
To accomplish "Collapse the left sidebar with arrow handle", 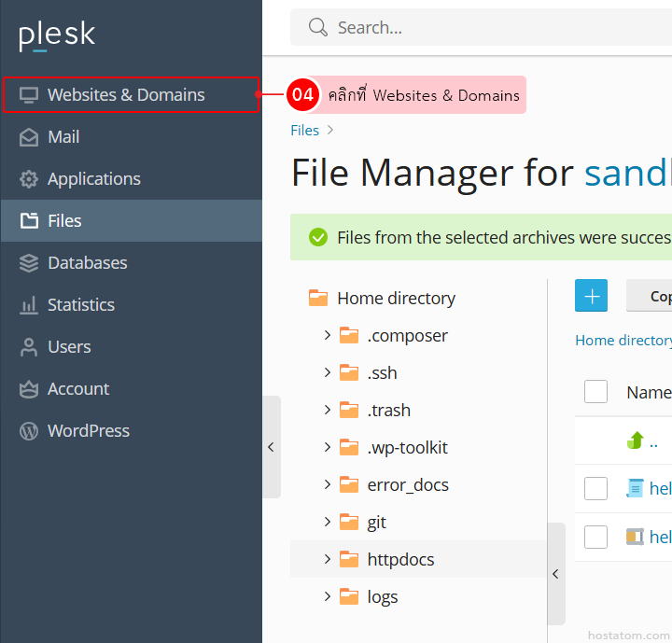I will click(x=271, y=447).
